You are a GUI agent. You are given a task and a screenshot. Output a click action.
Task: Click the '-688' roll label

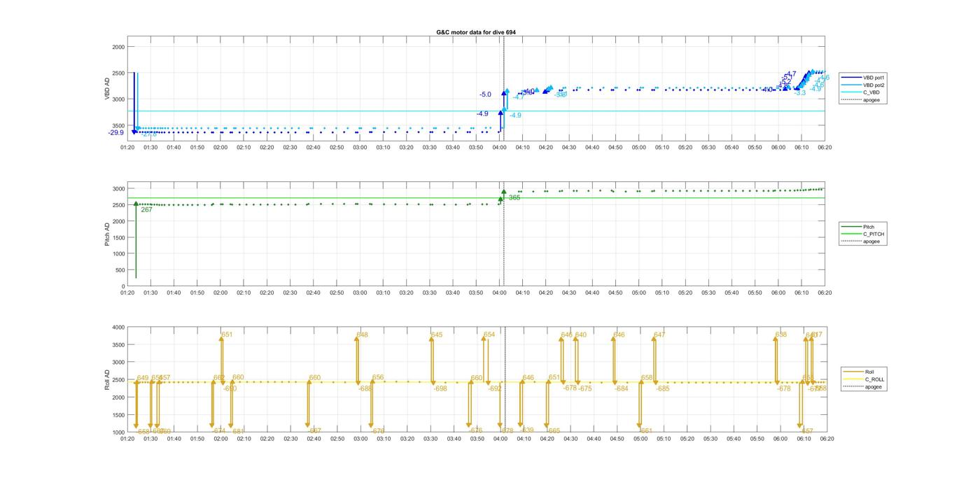365,388
